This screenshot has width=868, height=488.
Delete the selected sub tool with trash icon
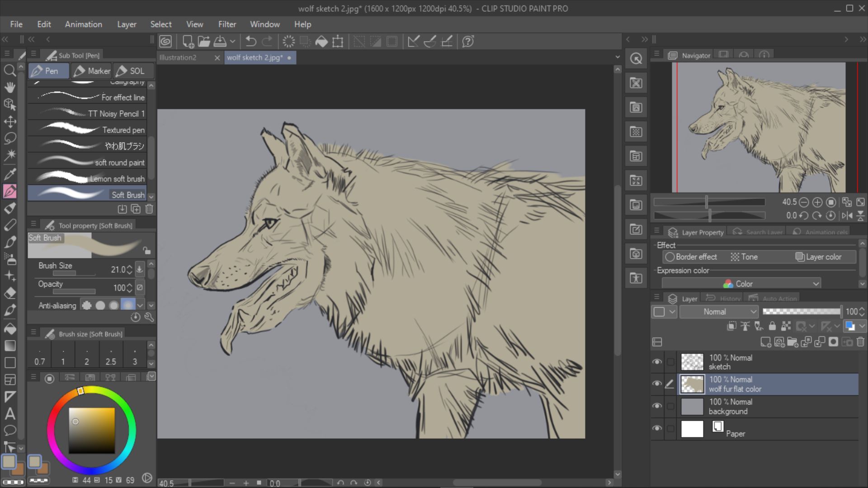click(x=149, y=209)
